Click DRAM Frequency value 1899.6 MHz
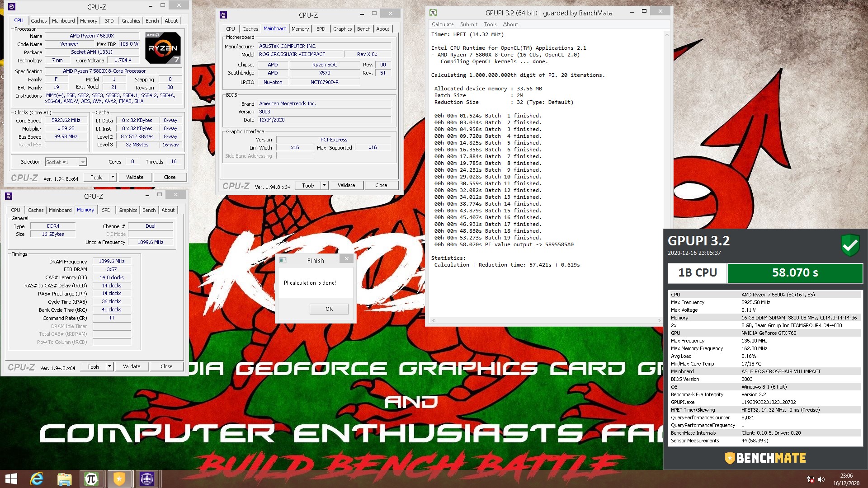This screenshot has height=488, width=868. [x=112, y=261]
